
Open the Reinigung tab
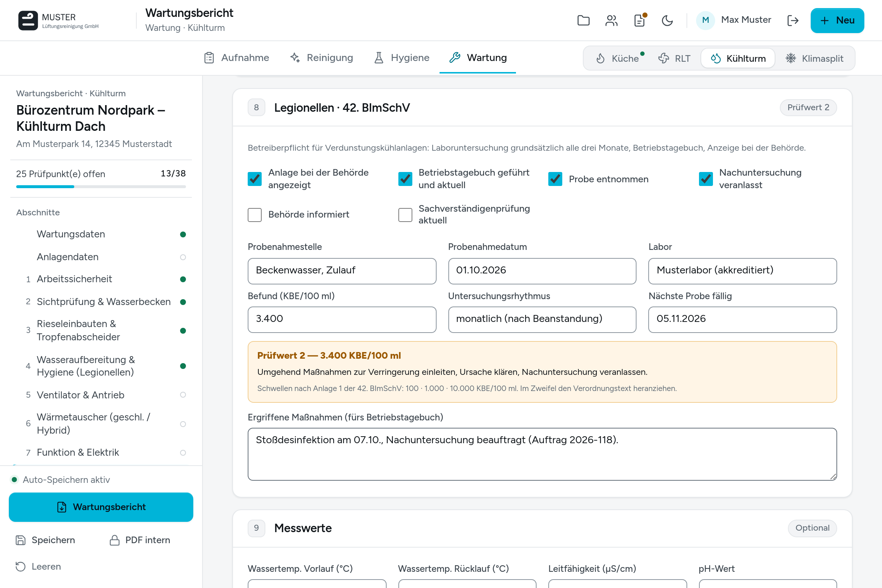(x=321, y=58)
